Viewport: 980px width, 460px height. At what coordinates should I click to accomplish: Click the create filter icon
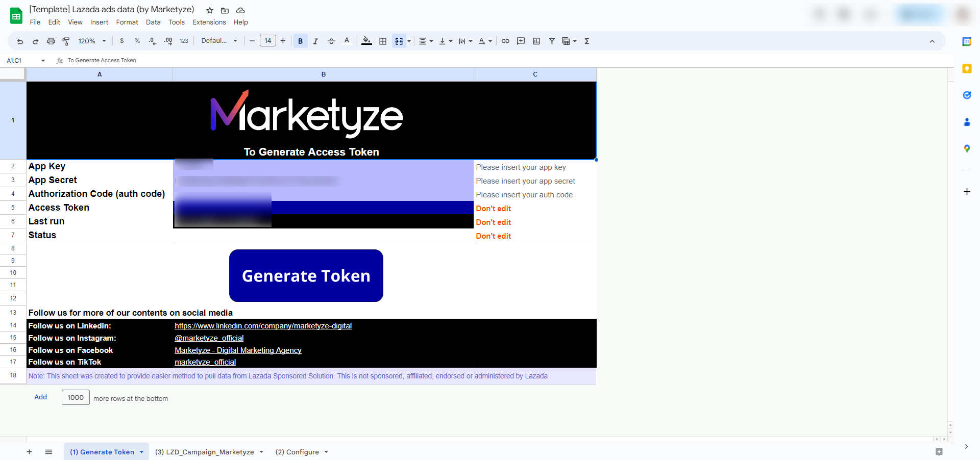[x=552, y=41]
